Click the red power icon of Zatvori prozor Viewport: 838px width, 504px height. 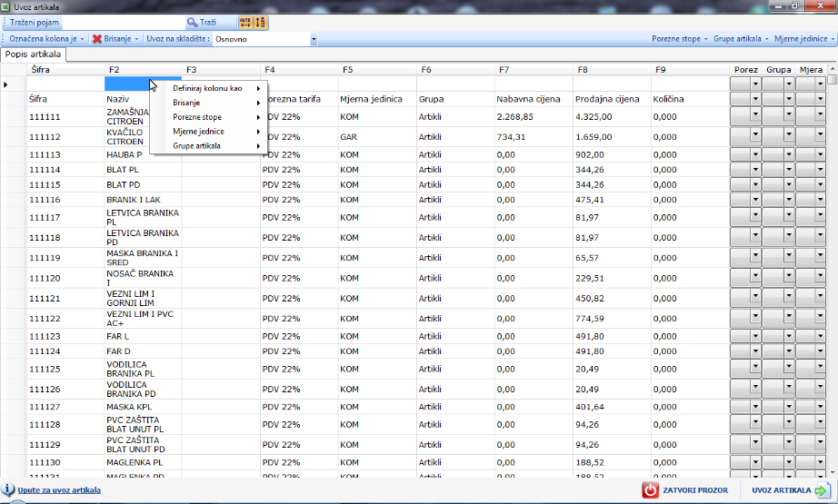click(x=650, y=490)
